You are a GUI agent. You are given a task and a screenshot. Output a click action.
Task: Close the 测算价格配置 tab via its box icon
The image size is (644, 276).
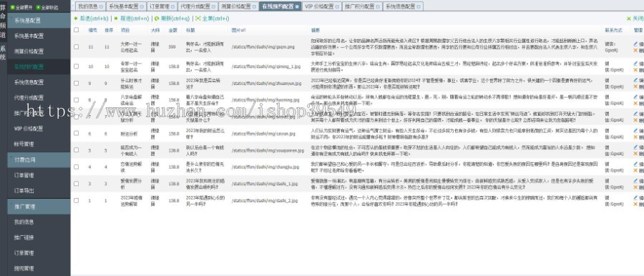(x=253, y=6)
